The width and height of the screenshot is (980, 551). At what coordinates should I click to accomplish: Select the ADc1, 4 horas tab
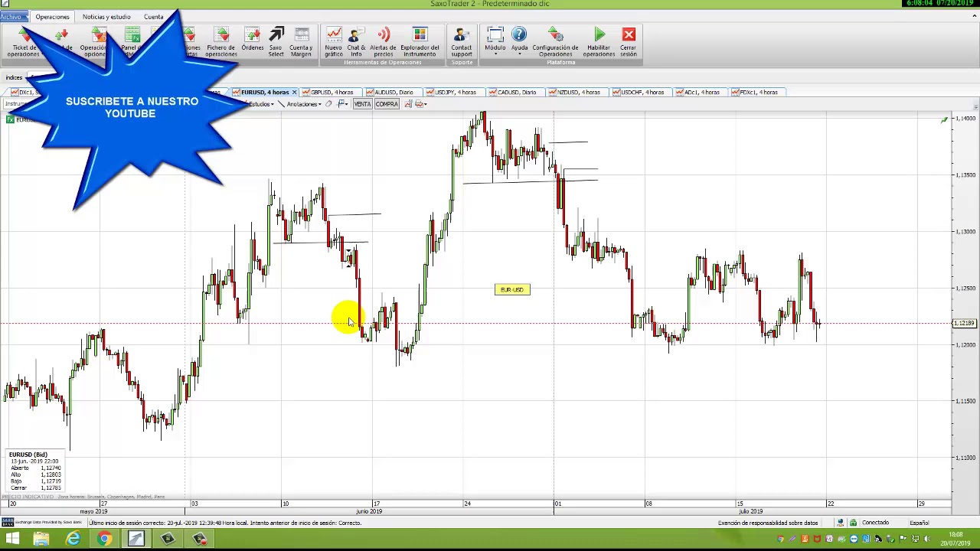[701, 92]
